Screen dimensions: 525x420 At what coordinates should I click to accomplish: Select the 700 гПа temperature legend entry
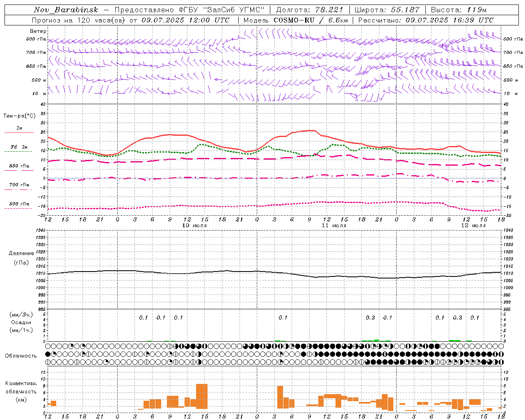click(19, 185)
